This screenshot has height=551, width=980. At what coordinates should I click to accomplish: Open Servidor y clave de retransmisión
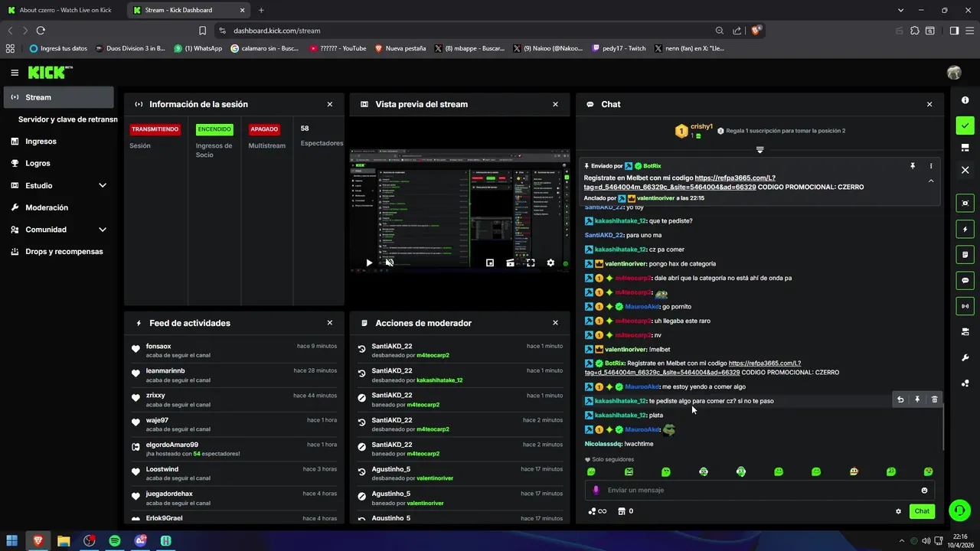click(x=67, y=119)
